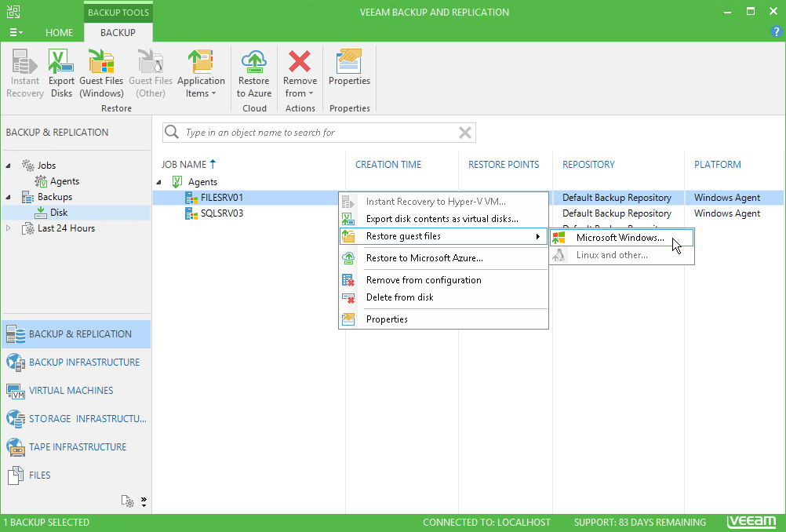This screenshot has width=786, height=532.
Task: Sort by REPOSITORY column header
Action: [588, 165]
